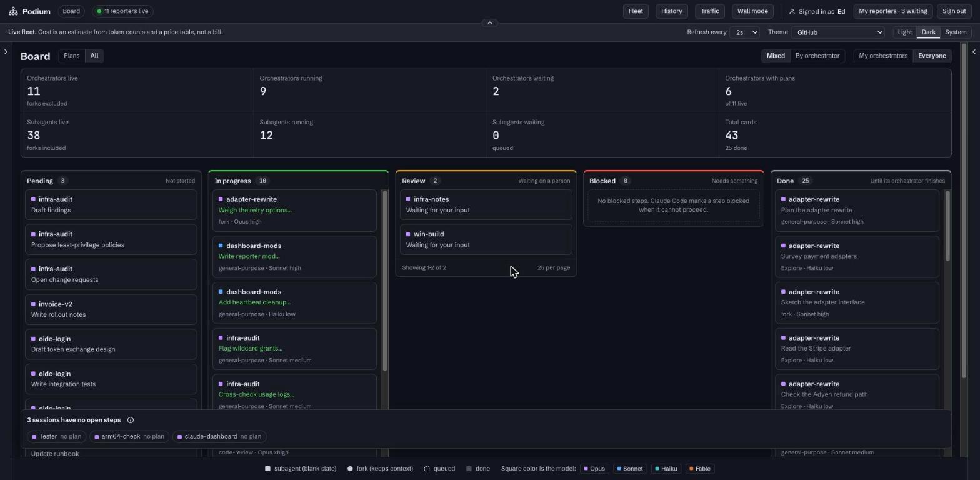Click the Opus square in legend
Viewport: 980px width, 480px height.
point(586,469)
